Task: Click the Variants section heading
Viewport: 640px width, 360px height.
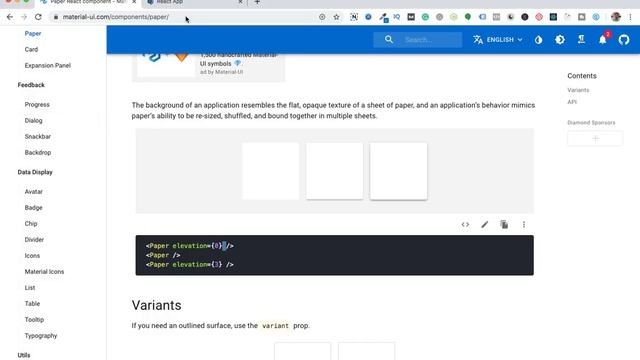Action: coord(156,305)
